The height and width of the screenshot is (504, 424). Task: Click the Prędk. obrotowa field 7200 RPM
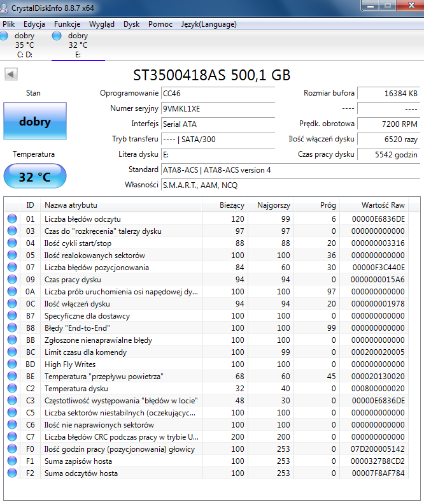pyautogui.click(x=388, y=124)
